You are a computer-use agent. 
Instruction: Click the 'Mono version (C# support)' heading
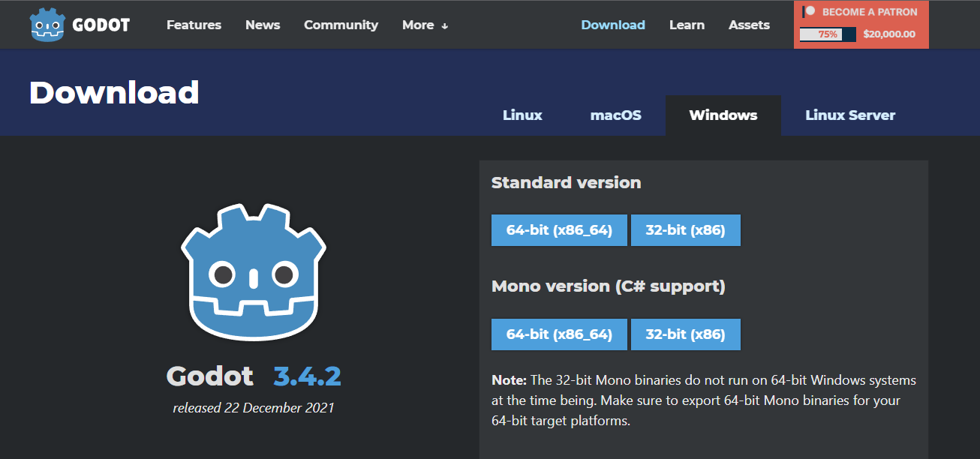tap(609, 286)
